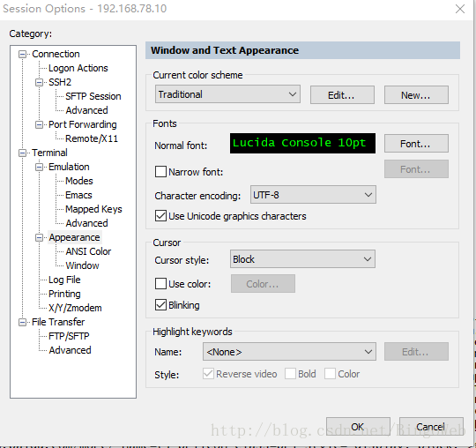476x448 pixels.
Task: Select SSH2 category
Action: 60,82
